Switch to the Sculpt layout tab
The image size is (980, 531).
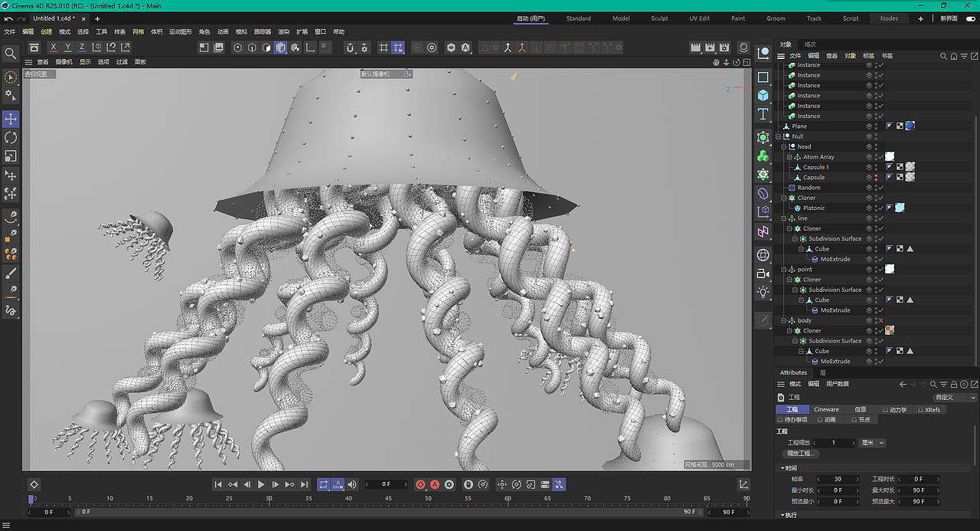[659, 18]
